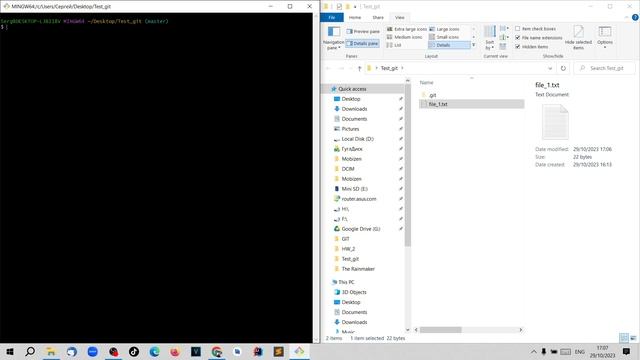The height and width of the screenshot is (360, 640).
Task: Expand the layout gallery more arrow
Action: (473, 45)
